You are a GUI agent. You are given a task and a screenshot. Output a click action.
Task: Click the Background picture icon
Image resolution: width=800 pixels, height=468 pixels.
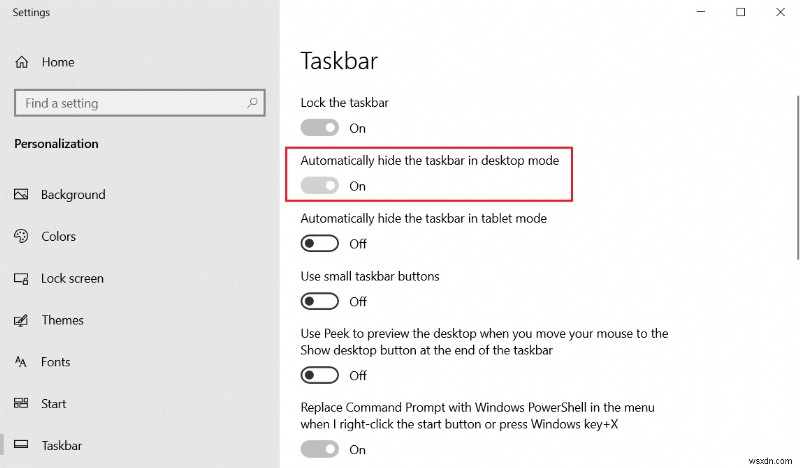pyautogui.click(x=22, y=195)
